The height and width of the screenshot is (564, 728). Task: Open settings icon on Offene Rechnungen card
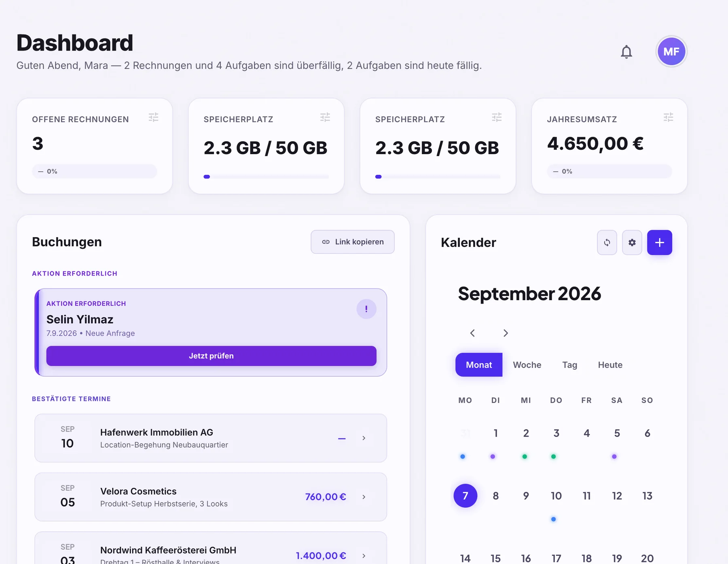coord(153,117)
